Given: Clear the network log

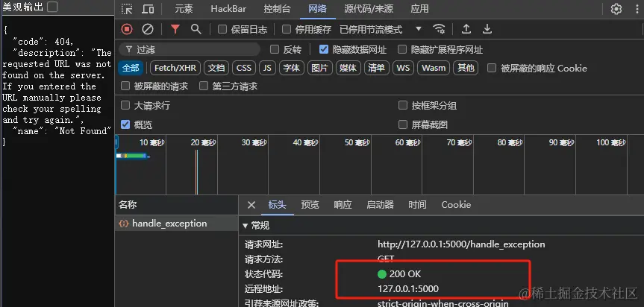Looking at the screenshot, I should tap(148, 29).
